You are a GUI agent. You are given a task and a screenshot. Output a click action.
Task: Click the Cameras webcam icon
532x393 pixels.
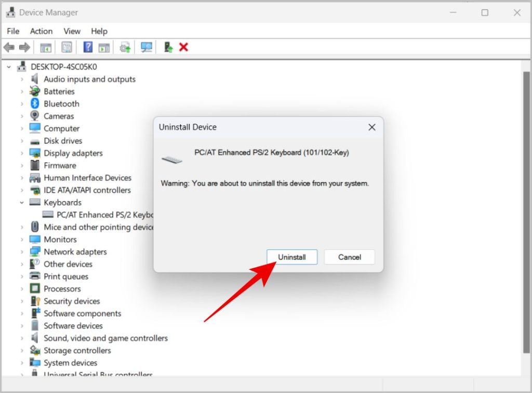(35, 116)
